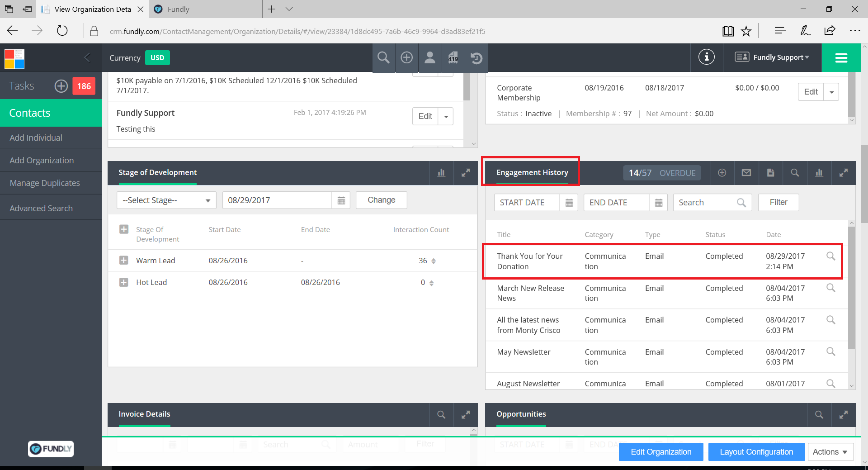The height and width of the screenshot is (470, 868).
Task: Show Engagement History chart icon
Action: 819,173
